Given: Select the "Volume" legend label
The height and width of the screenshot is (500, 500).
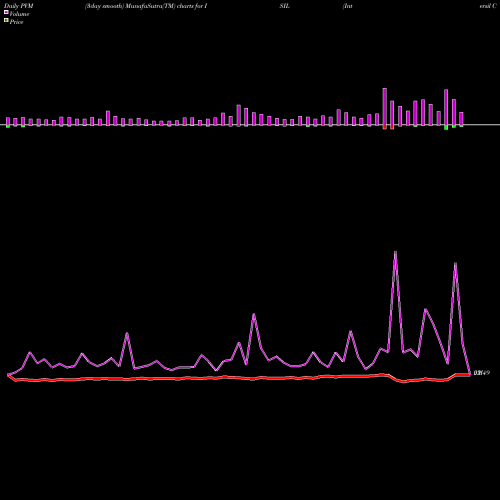Looking at the screenshot, I should point(19,14).
